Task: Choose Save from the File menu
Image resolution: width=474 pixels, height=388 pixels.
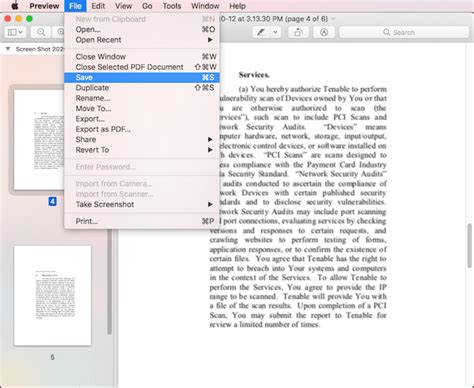Action: pyautogui.click(x=142, y=77)
